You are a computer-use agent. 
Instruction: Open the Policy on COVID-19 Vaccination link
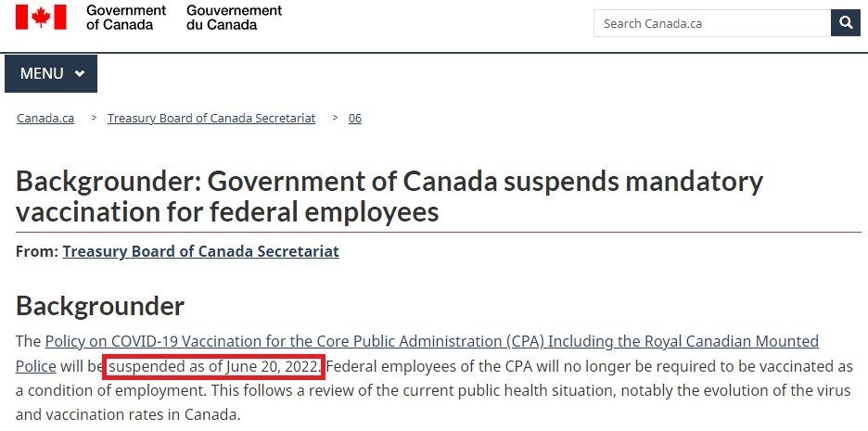click(x=432, y=341)
